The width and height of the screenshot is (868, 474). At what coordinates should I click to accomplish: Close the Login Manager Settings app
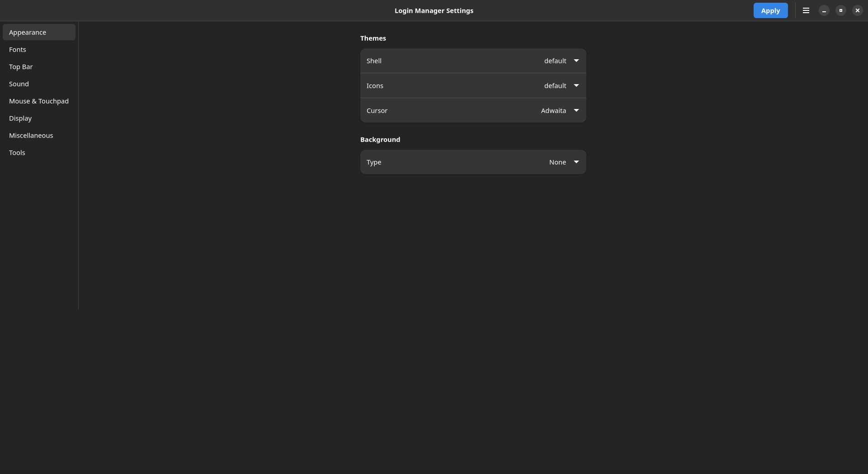tap(857, 10)
